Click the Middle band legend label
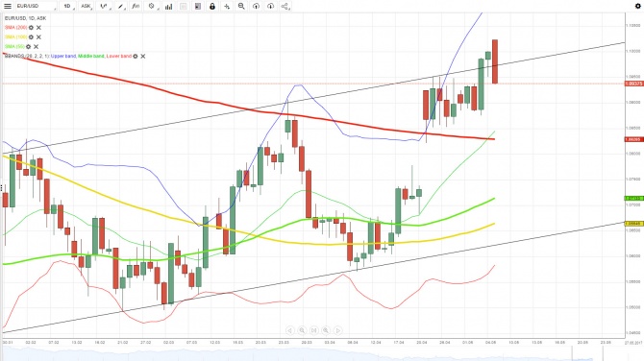This screenshot has width=644, height=361. [x=90, y=56]
